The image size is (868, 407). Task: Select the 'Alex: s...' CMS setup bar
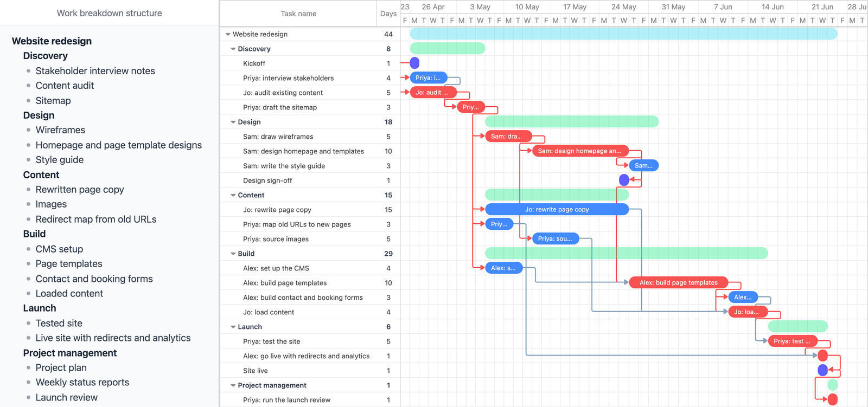click(x=504, y=268)
